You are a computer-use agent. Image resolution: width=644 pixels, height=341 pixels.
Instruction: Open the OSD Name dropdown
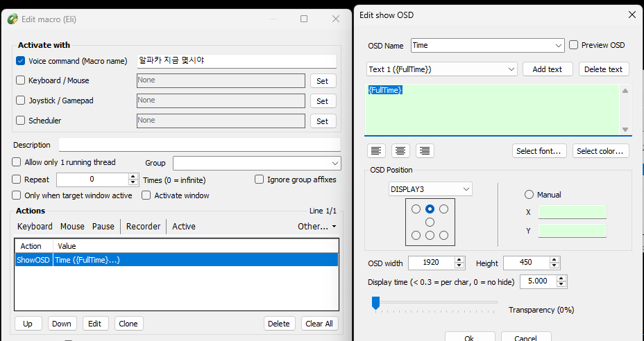pyautogui.click(x=488, y=45)
